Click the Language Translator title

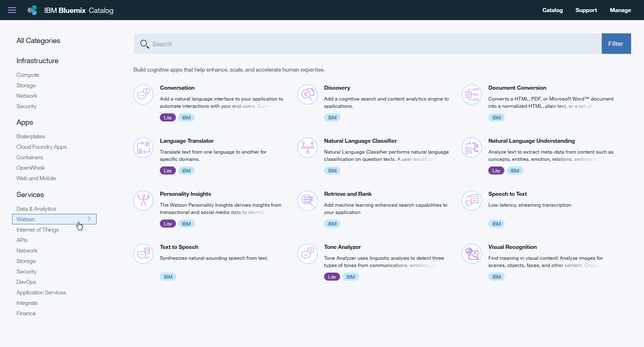[187, 141]
